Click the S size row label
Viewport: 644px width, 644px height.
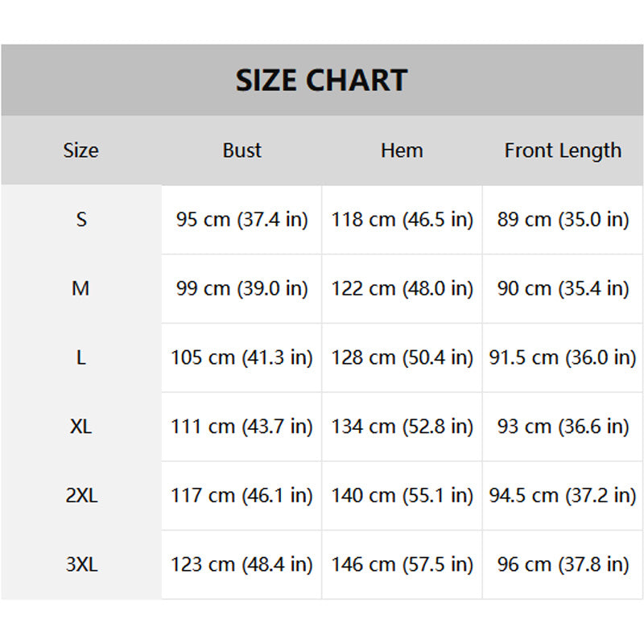(81, 219)
